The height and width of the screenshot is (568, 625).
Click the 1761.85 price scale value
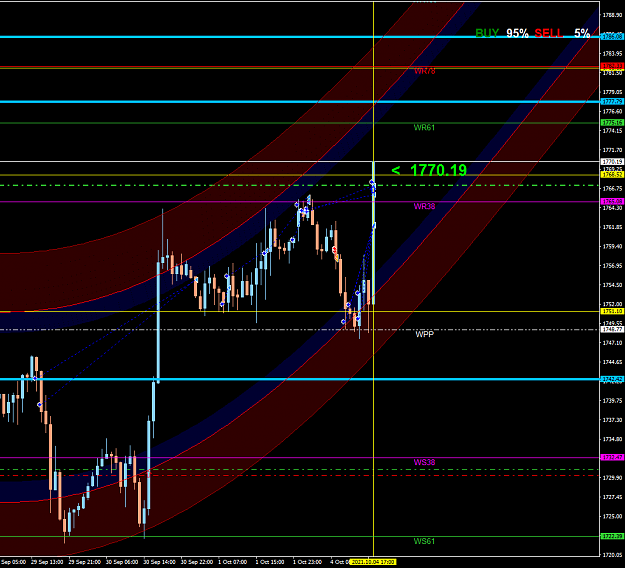coord(612,227)
